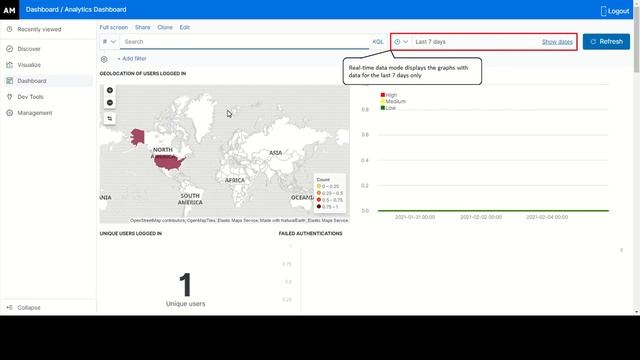Click the refresh circular arrow icon
The height and width of the screenshot is (360, 640).
[x=593, y=42]
